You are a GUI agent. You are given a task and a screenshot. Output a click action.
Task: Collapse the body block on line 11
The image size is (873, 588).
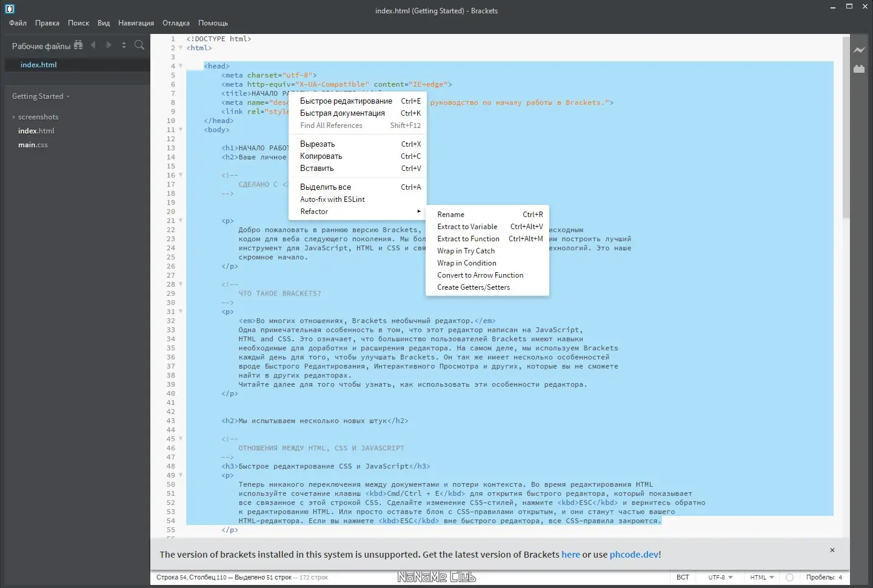(181, 130)
